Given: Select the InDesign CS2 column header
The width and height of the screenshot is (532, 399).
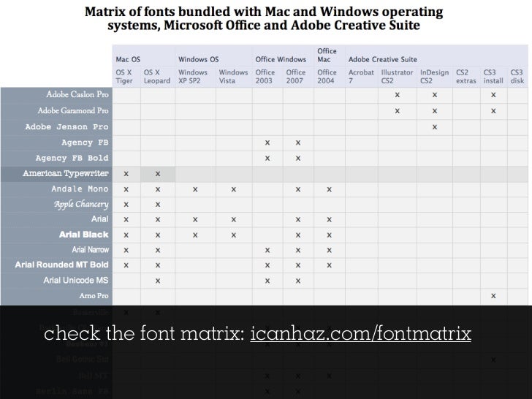Looking at the screenshot, I should (434, 77).
